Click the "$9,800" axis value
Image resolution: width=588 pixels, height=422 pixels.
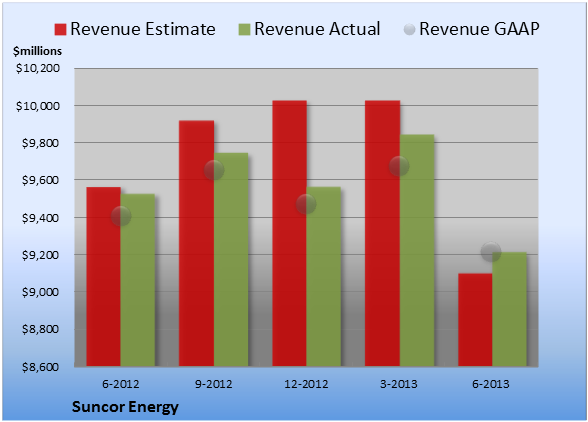pyautogui.click(x=40, y=143)
